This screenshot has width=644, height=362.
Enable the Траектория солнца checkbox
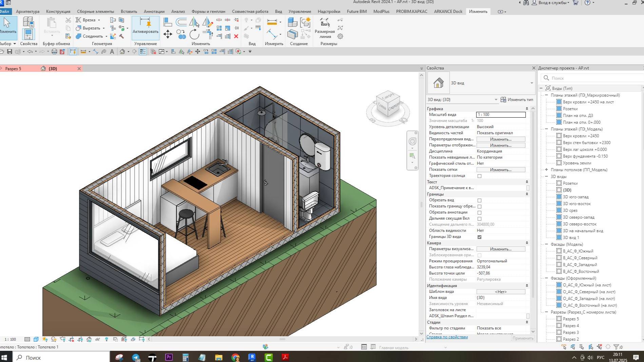pyautogui.click(x=479, y=176)
